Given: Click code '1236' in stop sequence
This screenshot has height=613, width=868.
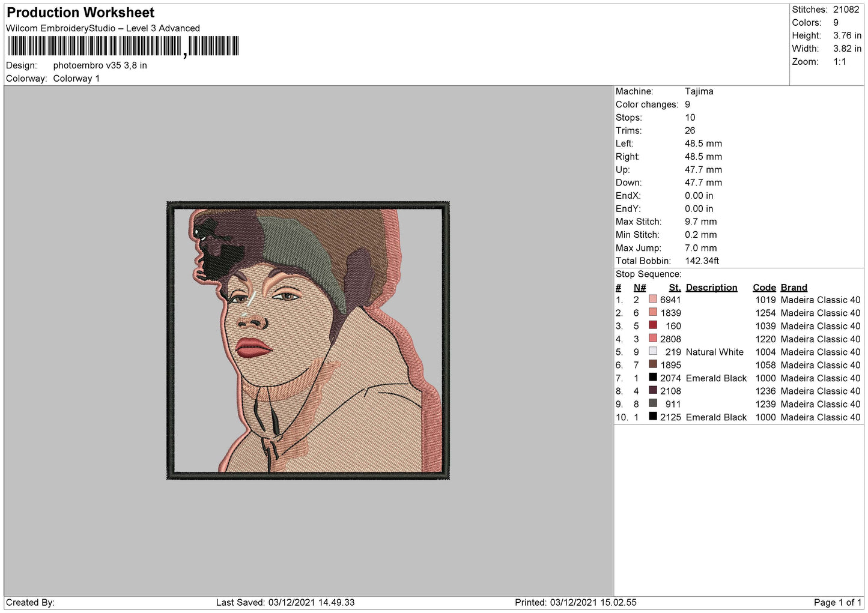Looking at the screenshot, I should pyautogui.click(x=765, y=391).
